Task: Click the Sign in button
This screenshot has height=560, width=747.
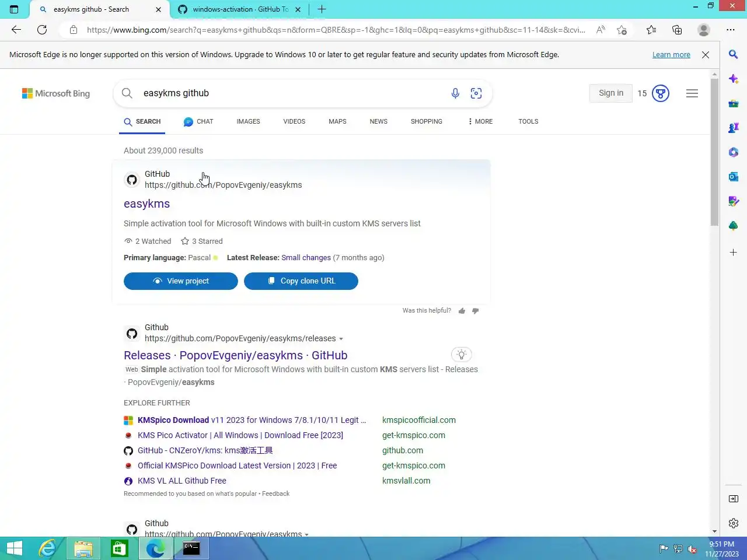Action: tap(611, 93)
